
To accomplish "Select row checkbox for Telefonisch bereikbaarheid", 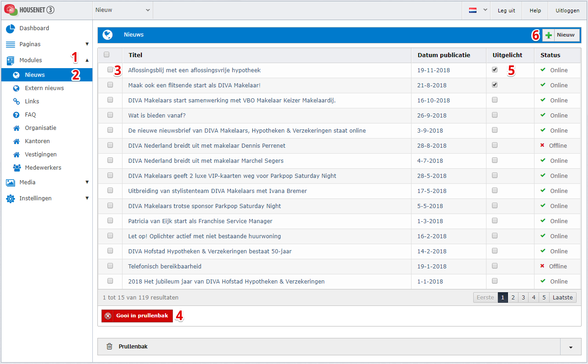I will tap(110, 266).
